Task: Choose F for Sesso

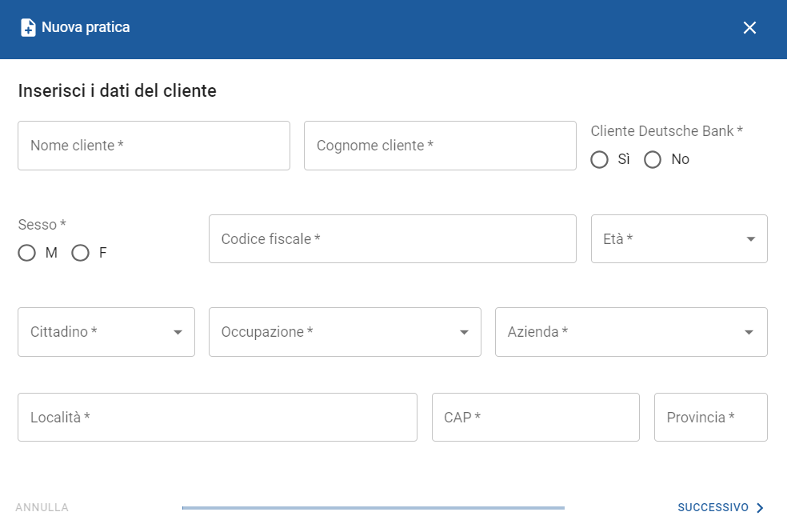Action: [x=80, y=254]
